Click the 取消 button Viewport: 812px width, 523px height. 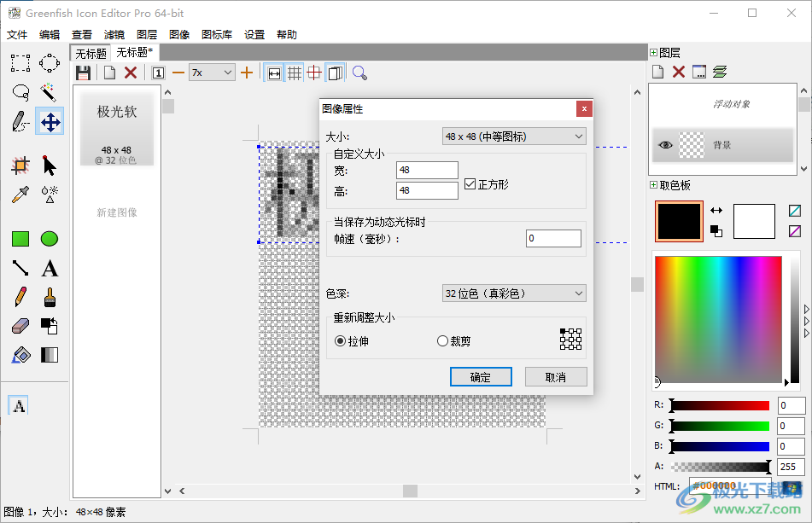(556, 376)
